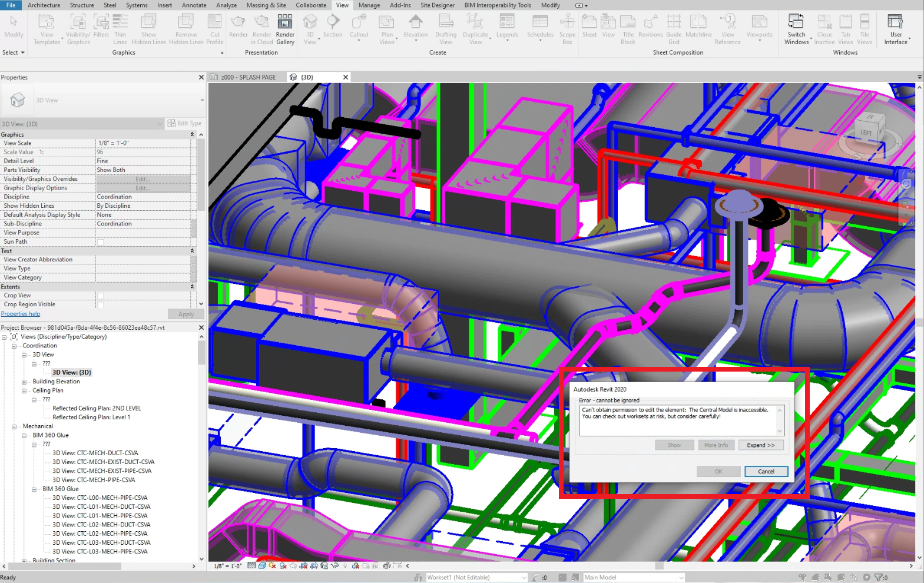Switch to the Manage ribbon tab
924x583 pixels.
(x=369, y=5)
